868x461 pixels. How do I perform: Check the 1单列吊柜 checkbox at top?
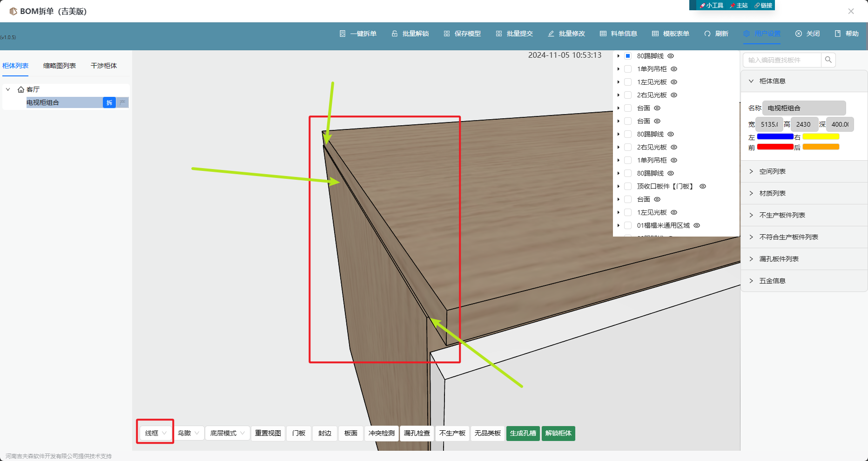(628, 69)
